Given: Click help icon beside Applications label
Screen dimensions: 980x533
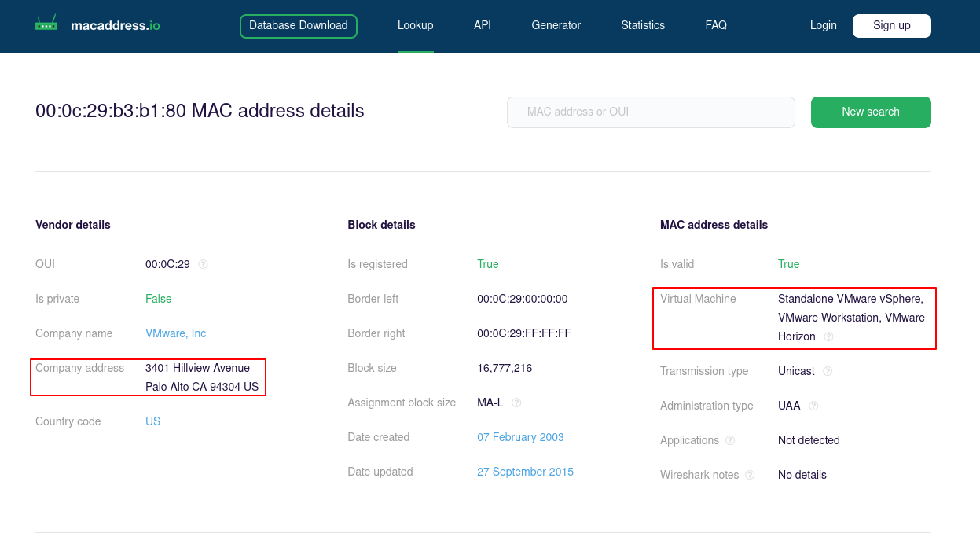Looking at the screenshot, I should (730, 440).
